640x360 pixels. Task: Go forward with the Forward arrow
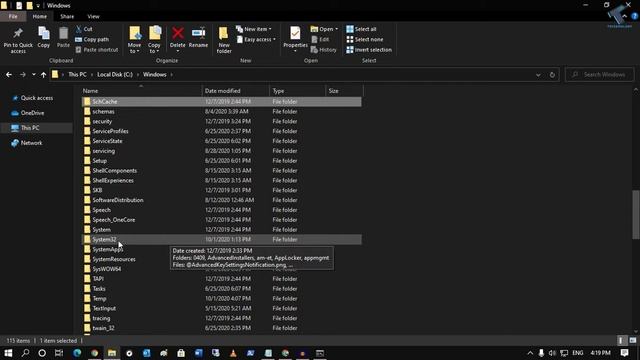click(x=22, y=75)
